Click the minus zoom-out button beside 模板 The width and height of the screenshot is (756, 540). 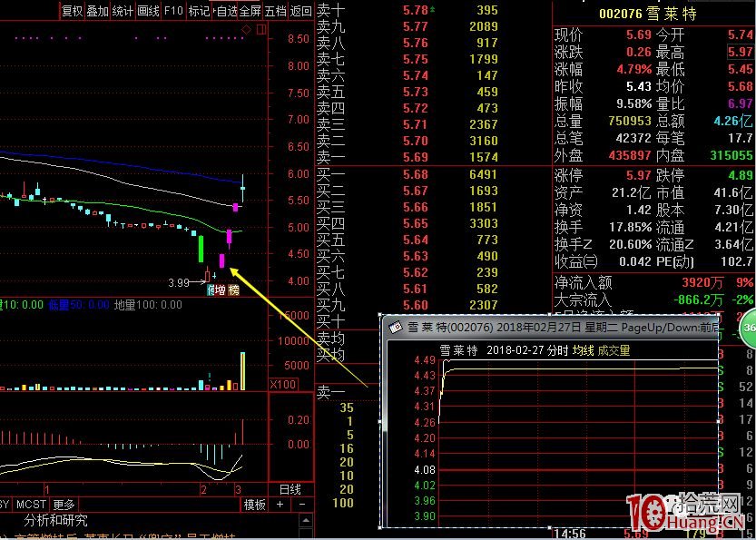[x=302, y=505]
